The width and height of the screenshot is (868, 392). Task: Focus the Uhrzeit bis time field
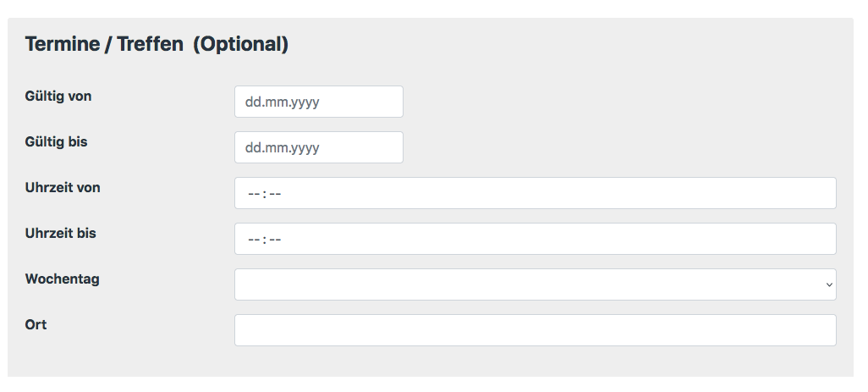tap(535, 239)
